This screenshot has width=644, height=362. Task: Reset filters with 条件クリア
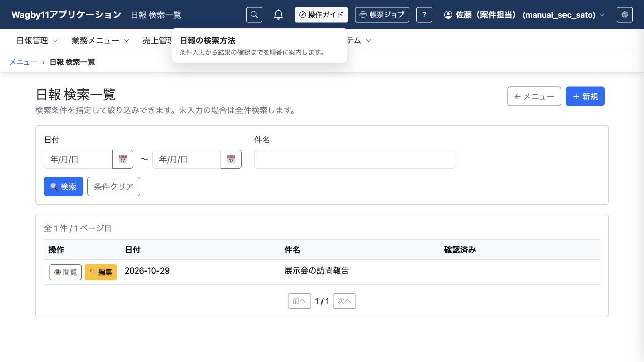[114, 187]
